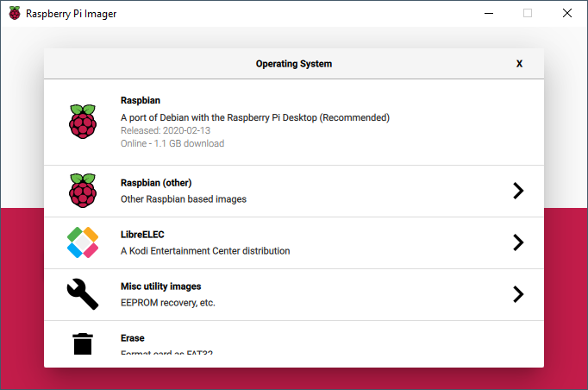This screenshot has width=588, height=390.
Task: Expand Raspbian (other) with its arrow chevron
Action: [x=518, y=191]
